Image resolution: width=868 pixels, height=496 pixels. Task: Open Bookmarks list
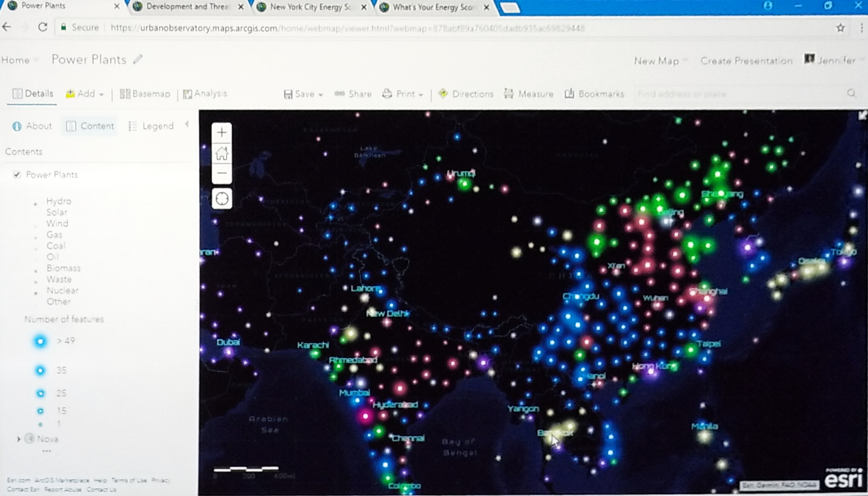tap(594, 94)
